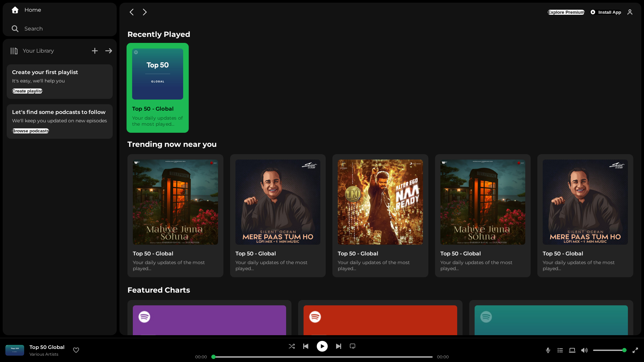Click Top 50 Global now-playing title

click(x=47, y=347)
